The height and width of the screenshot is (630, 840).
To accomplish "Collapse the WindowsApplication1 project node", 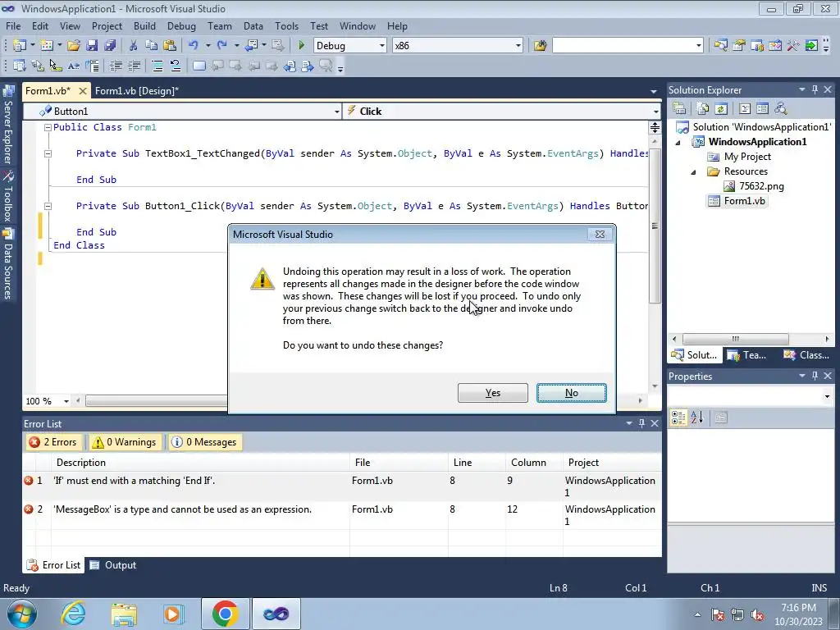I will click(x=678, y=143).
